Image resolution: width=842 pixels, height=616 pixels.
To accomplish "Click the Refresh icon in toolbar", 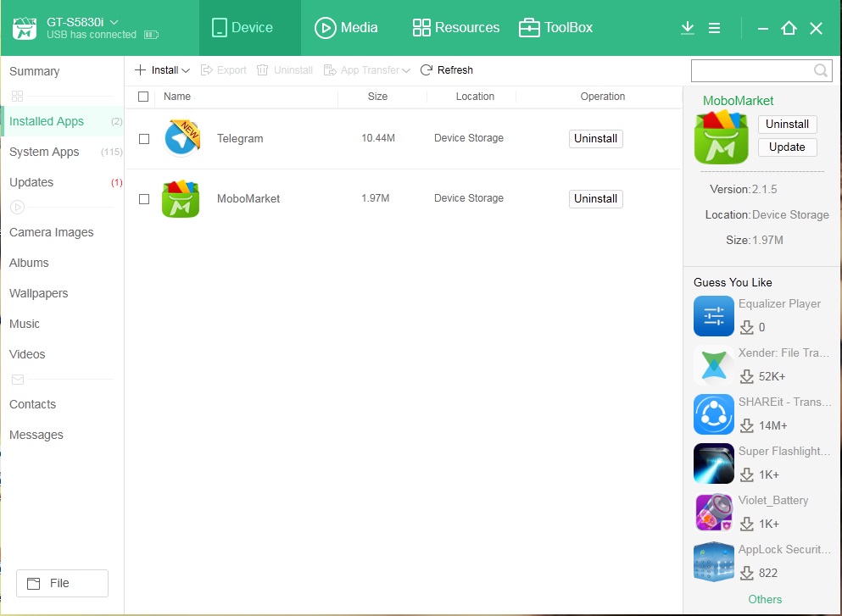I will tap(427, 70).
